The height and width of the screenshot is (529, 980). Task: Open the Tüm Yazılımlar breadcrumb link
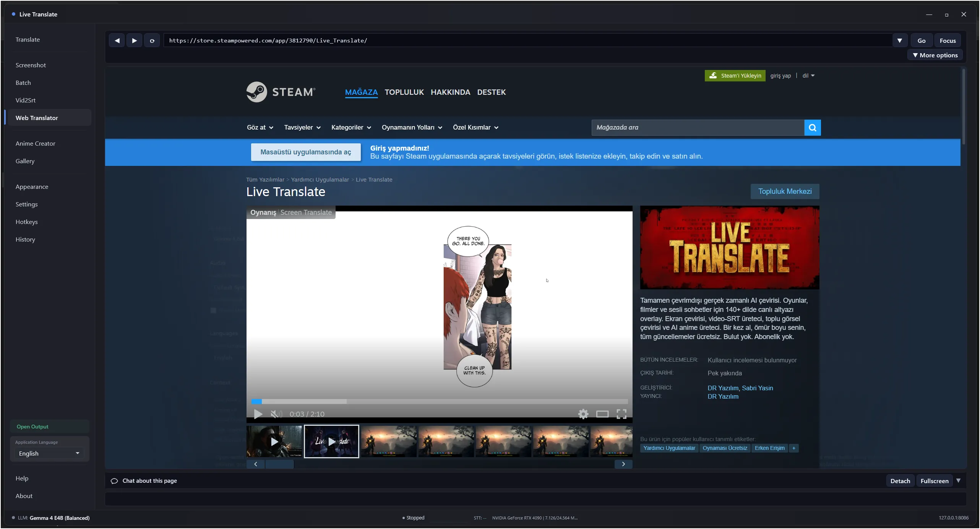[265, 180]
